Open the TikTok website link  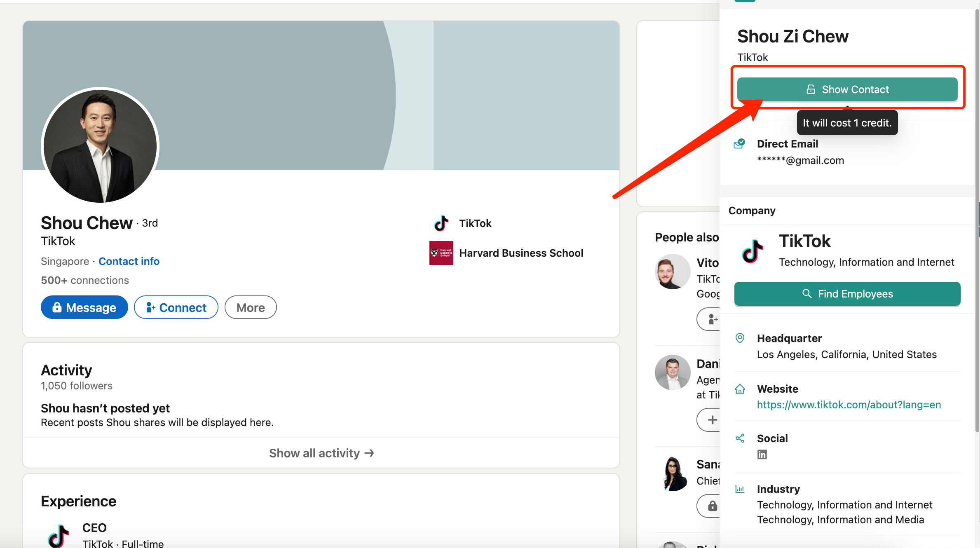(849, 405)
